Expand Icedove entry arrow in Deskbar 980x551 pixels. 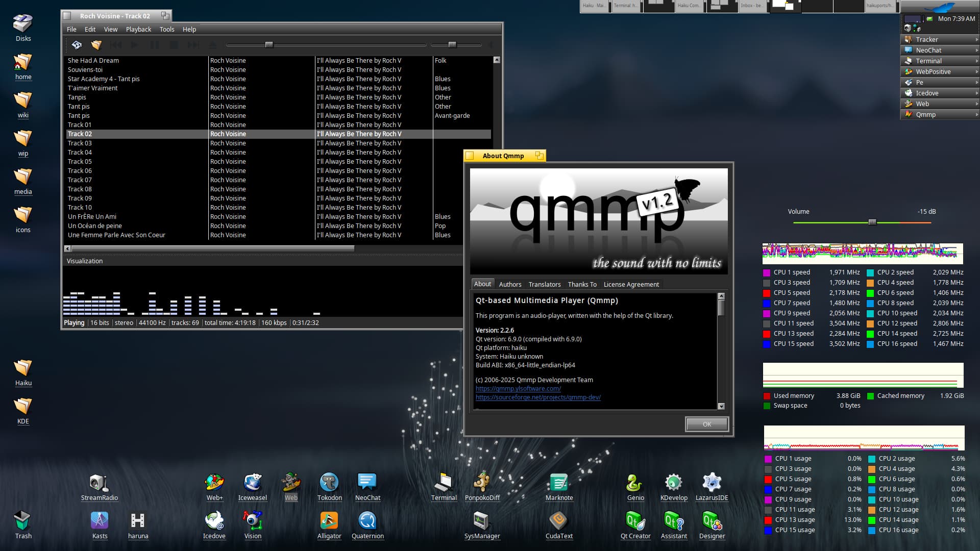[x=976, y=93]
